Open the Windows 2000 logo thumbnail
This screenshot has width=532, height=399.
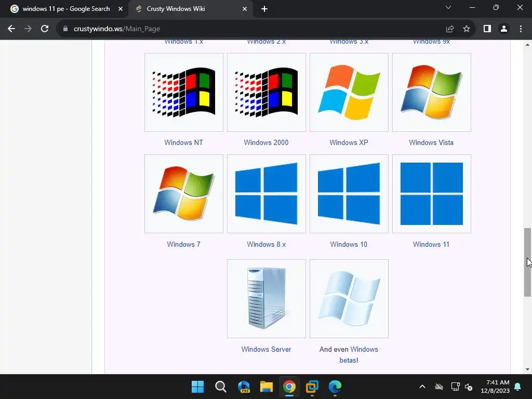[x=267, y=92]
